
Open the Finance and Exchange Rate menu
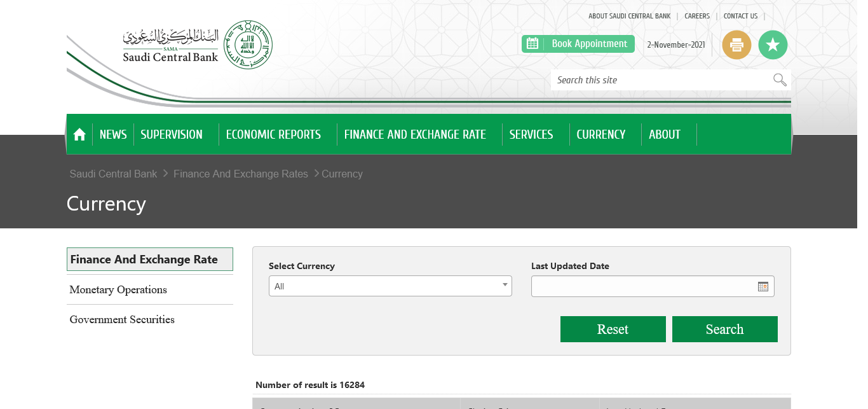(x=415, y=134)
